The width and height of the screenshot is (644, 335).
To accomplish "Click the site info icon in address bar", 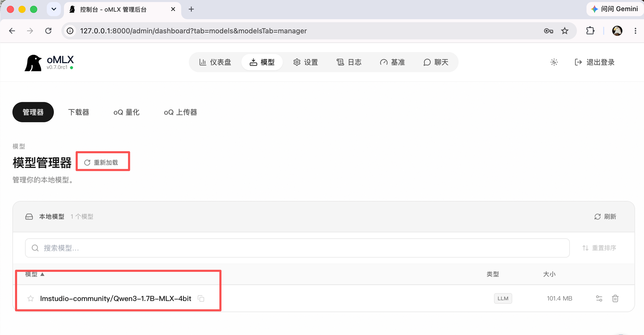I will pyautogui.click(x=70, y=31).
